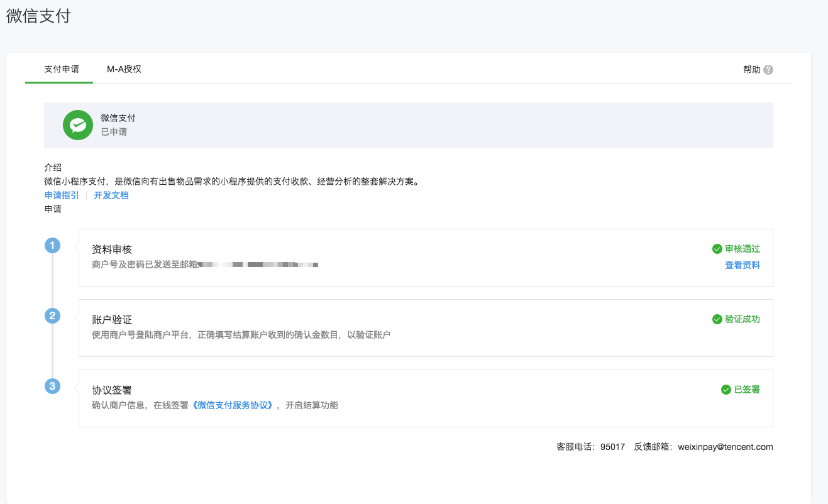Click 查看资料 to view submitted materials
Image resolution: width=828 pixels, height=504 pixels.
tap(742, 265)
